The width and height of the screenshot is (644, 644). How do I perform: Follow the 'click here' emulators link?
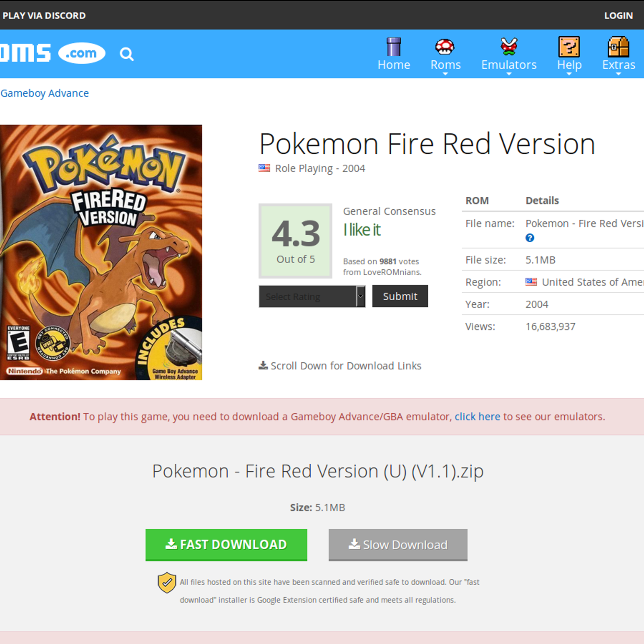coord(477,416)
